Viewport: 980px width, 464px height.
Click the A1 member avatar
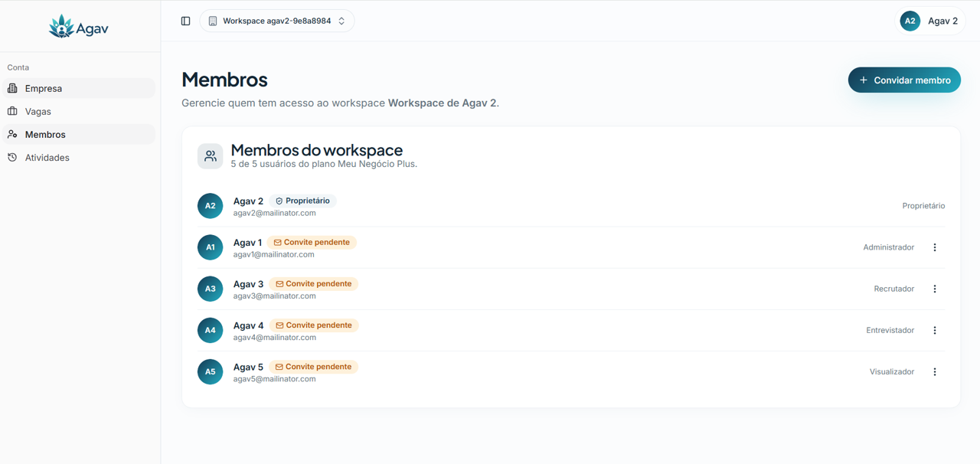[210, 247]
